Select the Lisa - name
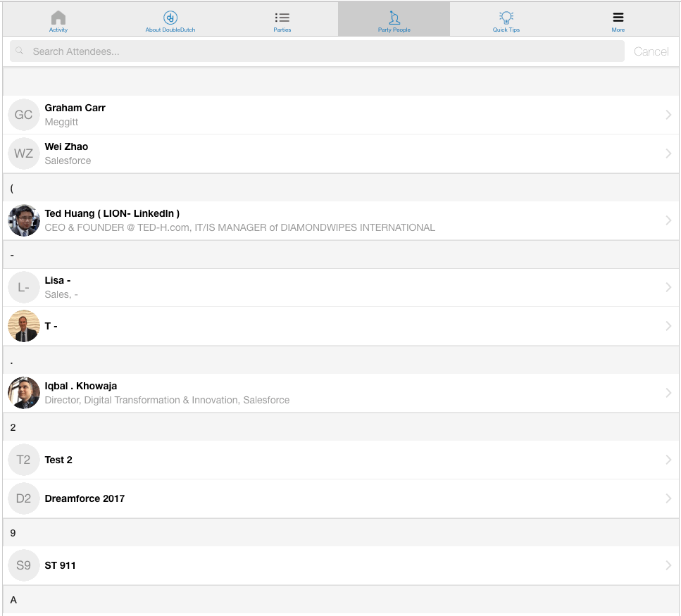Viewport: 681px width, 616px height. 57,280
